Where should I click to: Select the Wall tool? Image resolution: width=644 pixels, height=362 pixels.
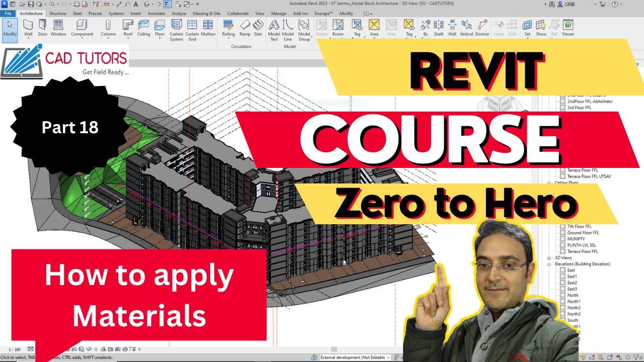pos(28,28)
